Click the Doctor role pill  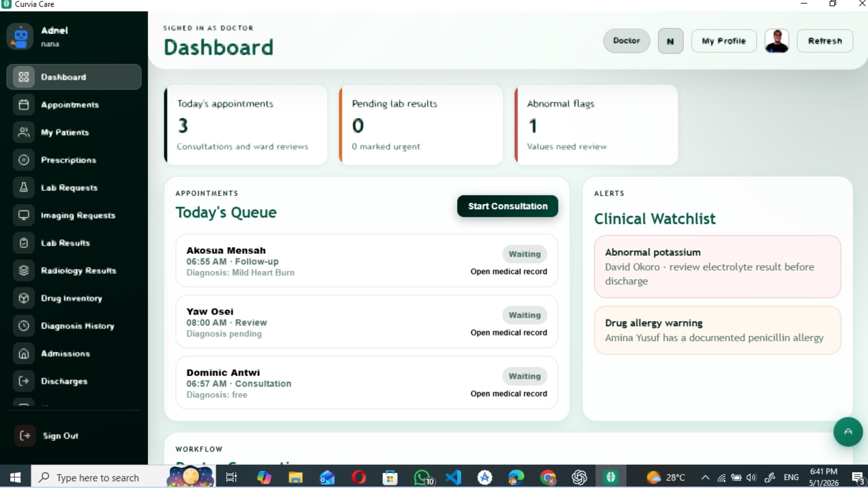click(x=627, y=41)
